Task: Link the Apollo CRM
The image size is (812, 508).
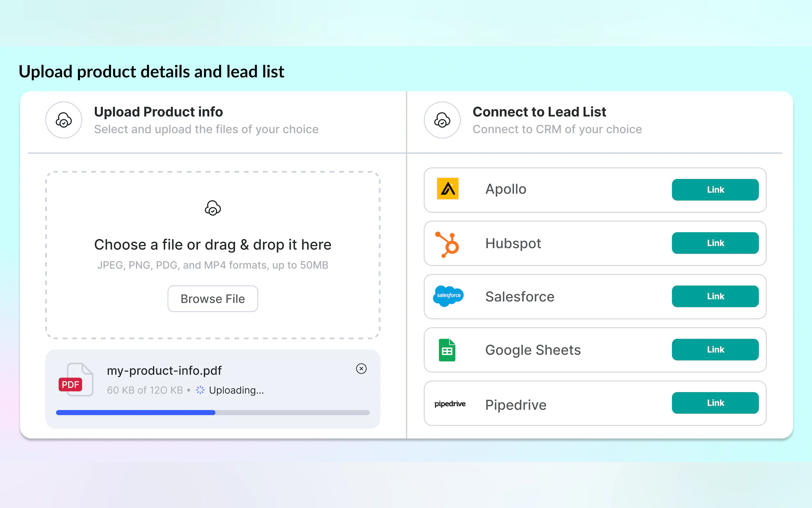Action: pos(714,190)
